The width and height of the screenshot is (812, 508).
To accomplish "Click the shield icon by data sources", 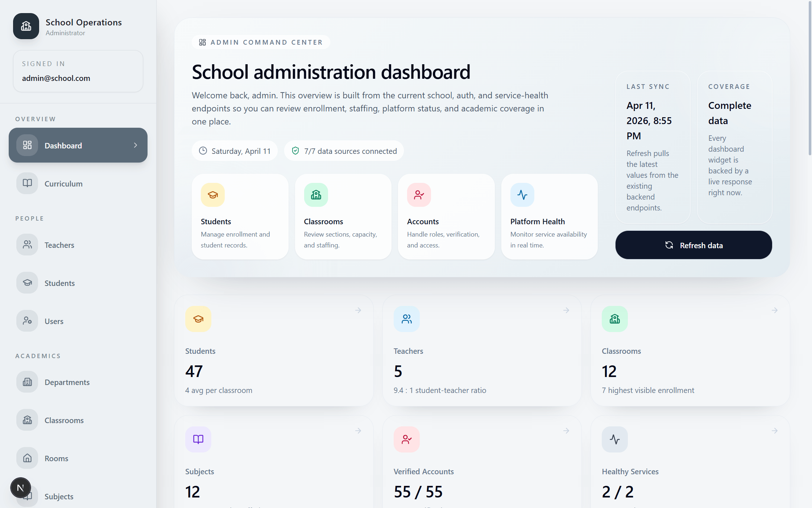I will click(x=295, y=151).
